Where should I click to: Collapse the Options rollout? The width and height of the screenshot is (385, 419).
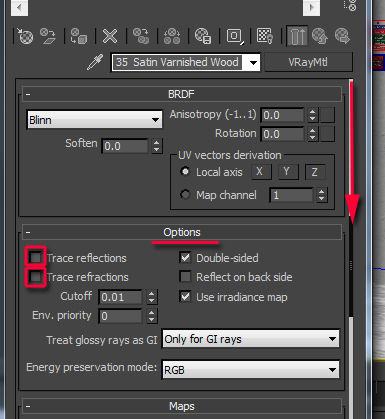182,232
